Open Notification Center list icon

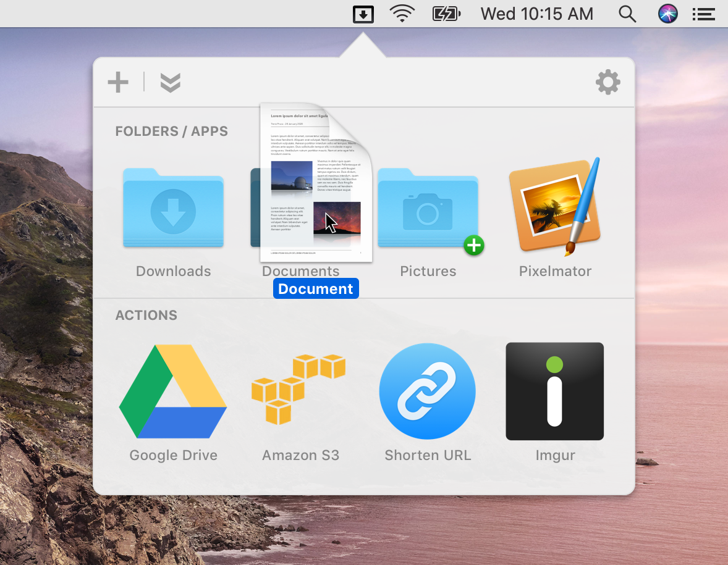[x=703, y=14]
